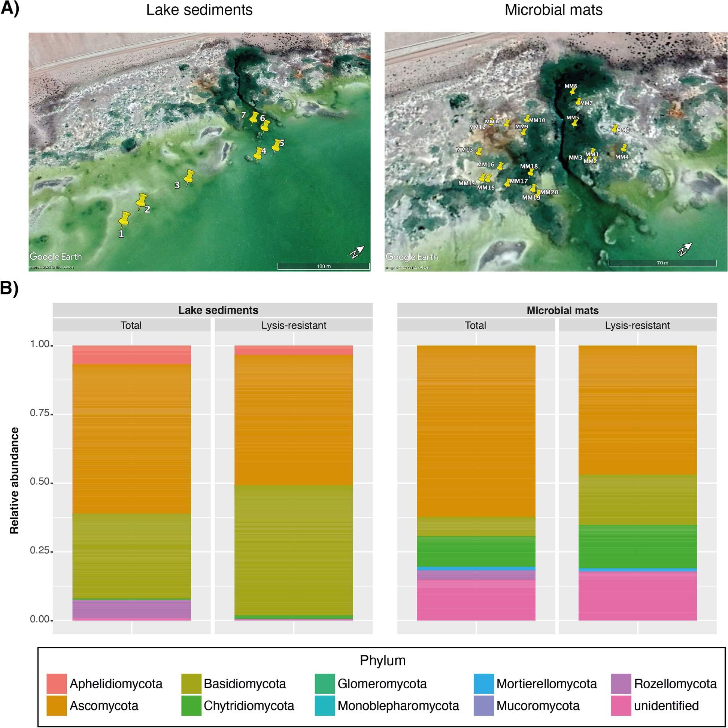The width and height of the screenshot is (728, 728).
Task: Click the north arrow on Microbial mats map
Action: 685,249
